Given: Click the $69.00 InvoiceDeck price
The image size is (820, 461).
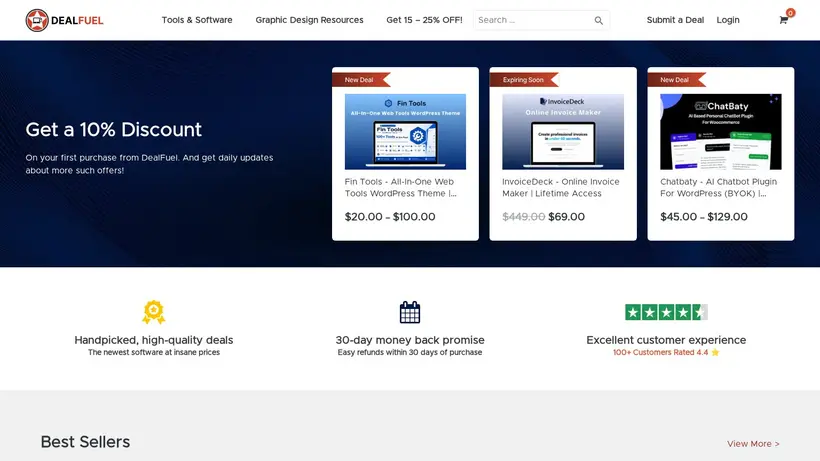Looking at the screenshot, I should point(566,217).
